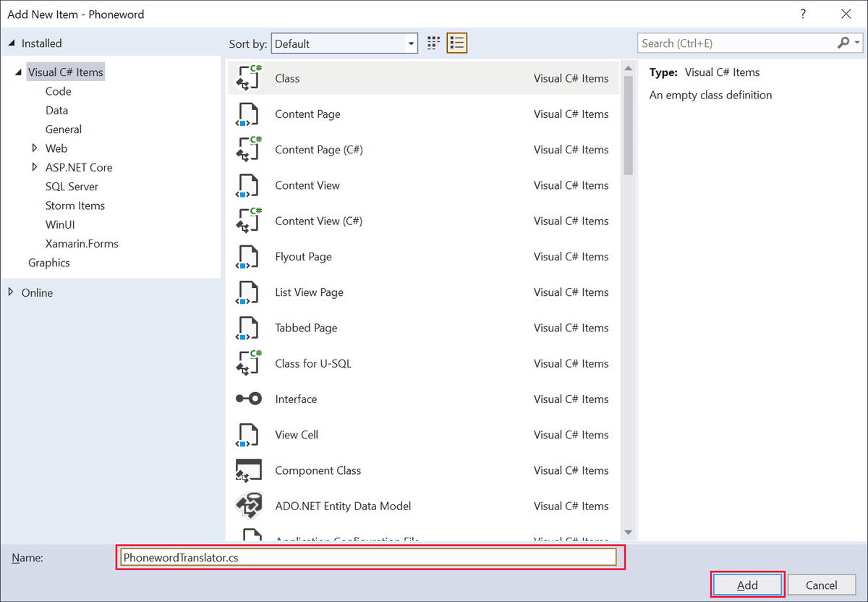Select the Graphics category
Screen dimensions: 868x602
click(x=48, y=263)
